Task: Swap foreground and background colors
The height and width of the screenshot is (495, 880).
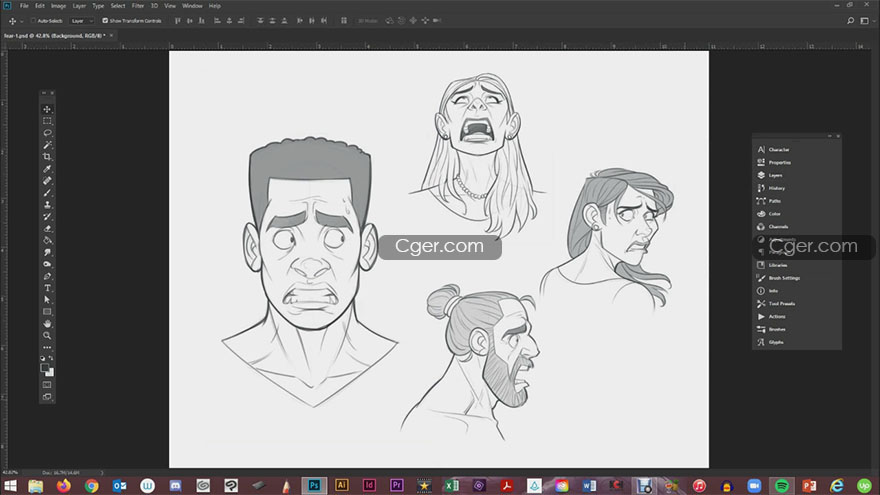Action: 51,358
